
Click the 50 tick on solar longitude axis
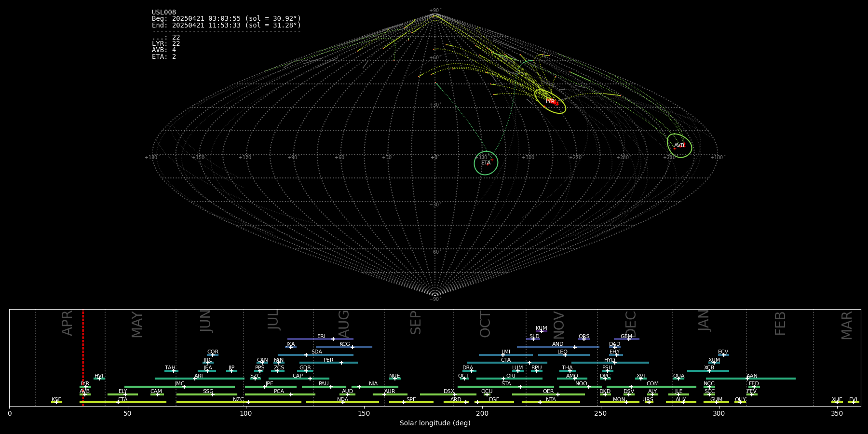pyautogui.click(x=127, y=414)
